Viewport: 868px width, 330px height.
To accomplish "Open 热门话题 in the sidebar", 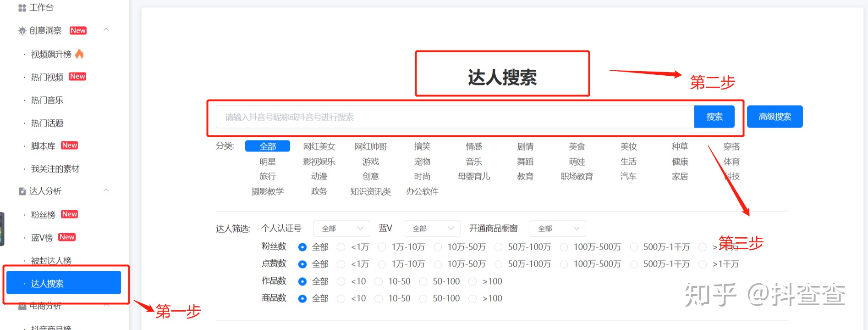I will pyautogui.click(x=47, y=123).
